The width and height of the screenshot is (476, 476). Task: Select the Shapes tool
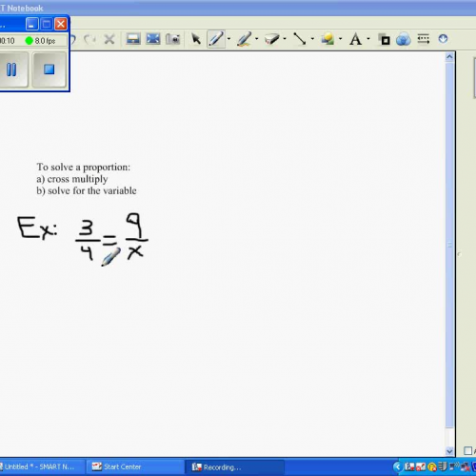pos(327,39)
